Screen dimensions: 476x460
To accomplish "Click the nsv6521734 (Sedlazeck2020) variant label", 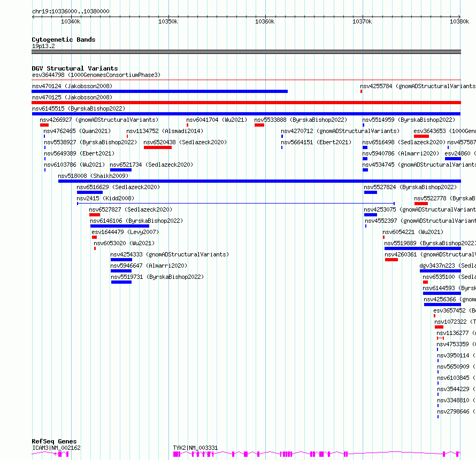I will (x=151, y=165).
